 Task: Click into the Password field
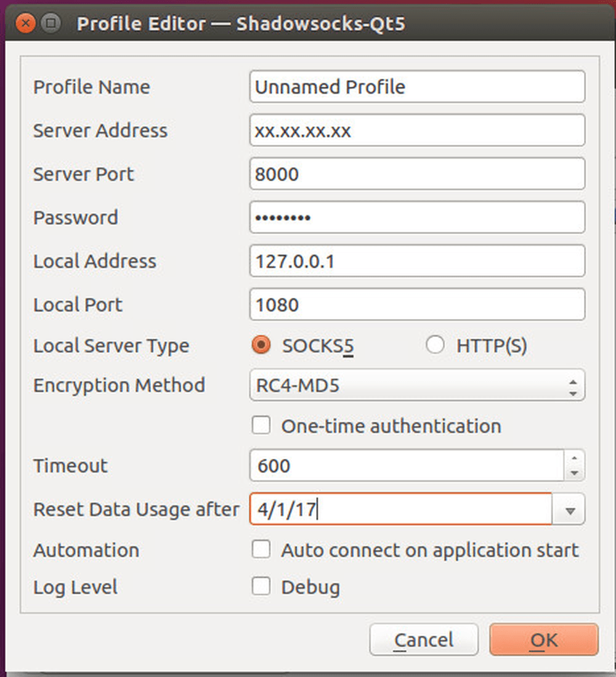pos(416,217)
